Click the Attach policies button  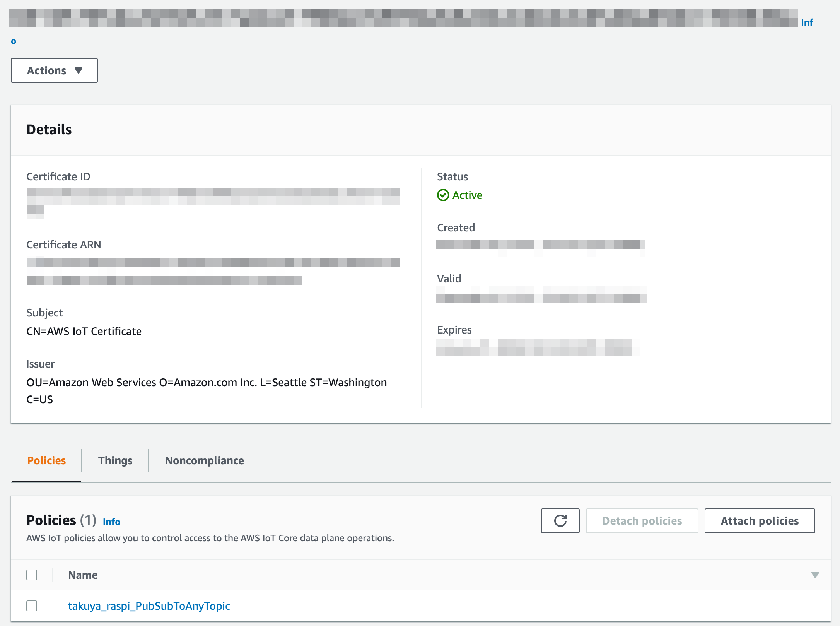click(x=760, y=521)
